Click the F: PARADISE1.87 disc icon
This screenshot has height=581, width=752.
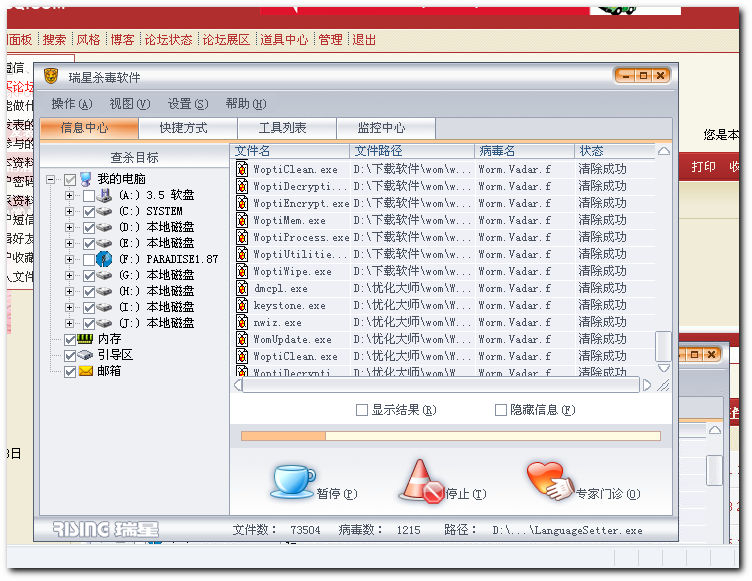click(x=104, y=259)
